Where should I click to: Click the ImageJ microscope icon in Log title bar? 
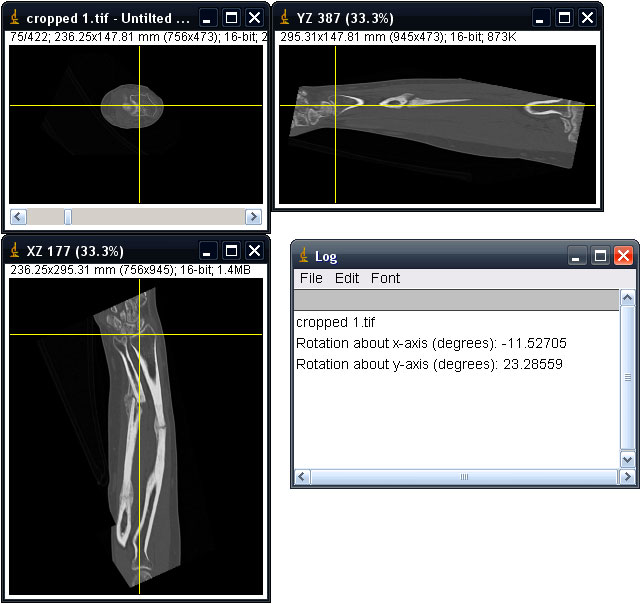(x=304, y=256)
